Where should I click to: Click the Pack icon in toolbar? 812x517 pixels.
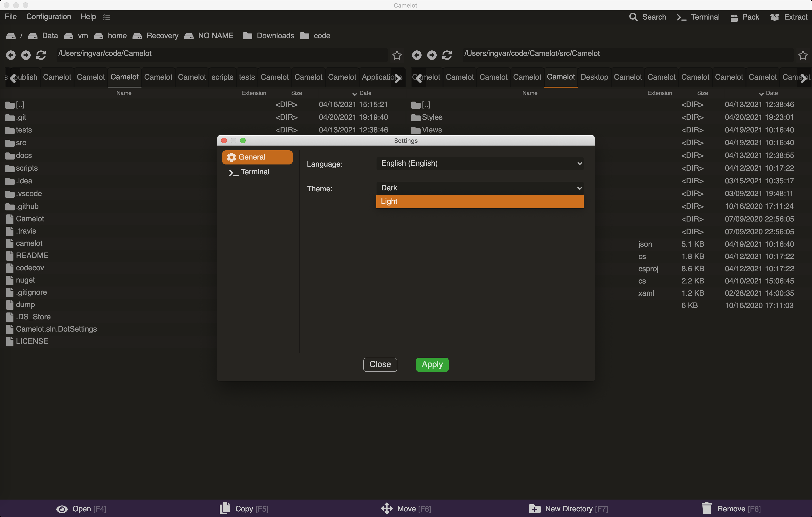(736, 16)
